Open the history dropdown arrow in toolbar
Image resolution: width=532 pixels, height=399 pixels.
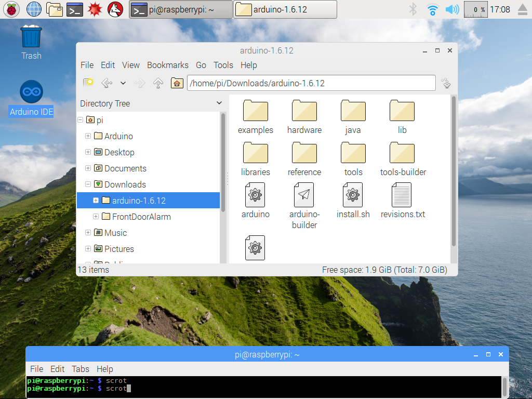click(123, 83)
